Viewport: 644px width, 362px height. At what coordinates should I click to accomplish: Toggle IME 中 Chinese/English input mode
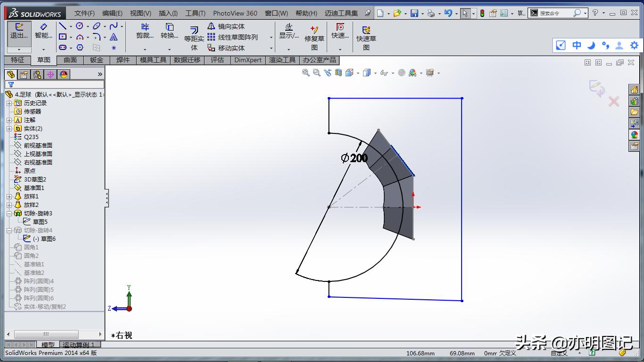577,45
